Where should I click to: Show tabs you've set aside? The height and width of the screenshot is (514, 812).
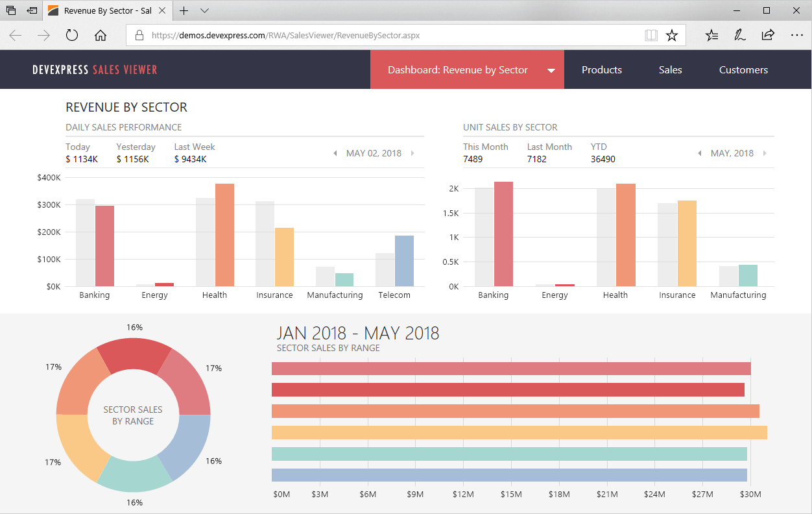(11, 11)
